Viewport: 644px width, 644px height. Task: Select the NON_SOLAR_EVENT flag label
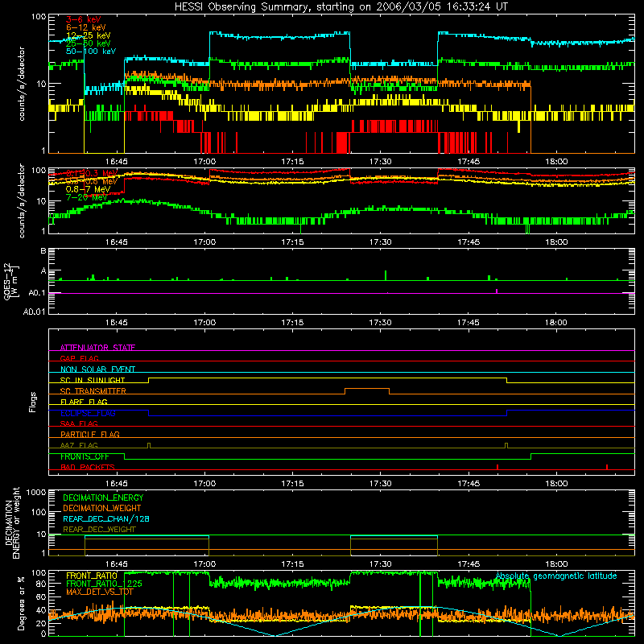point(97,369)
